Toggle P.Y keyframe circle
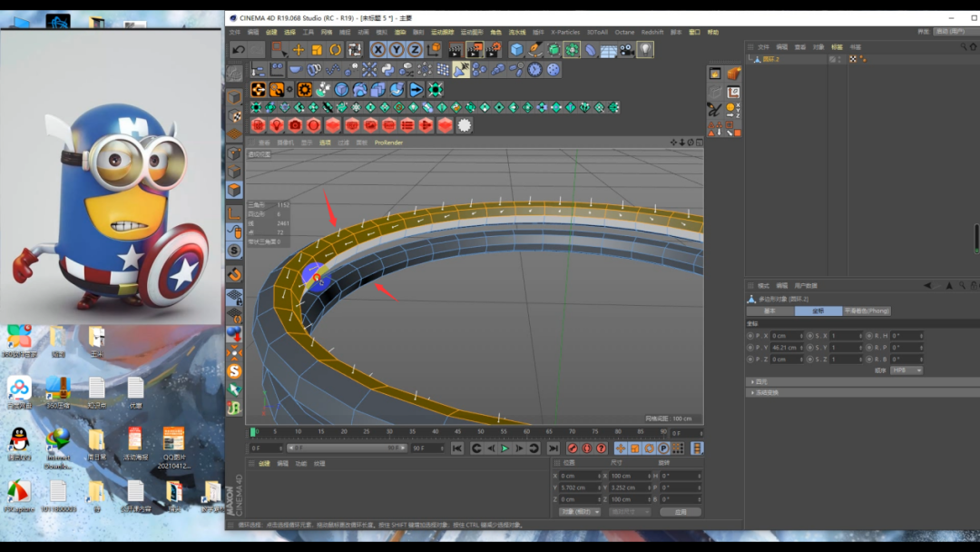 (x=750, y=348)
